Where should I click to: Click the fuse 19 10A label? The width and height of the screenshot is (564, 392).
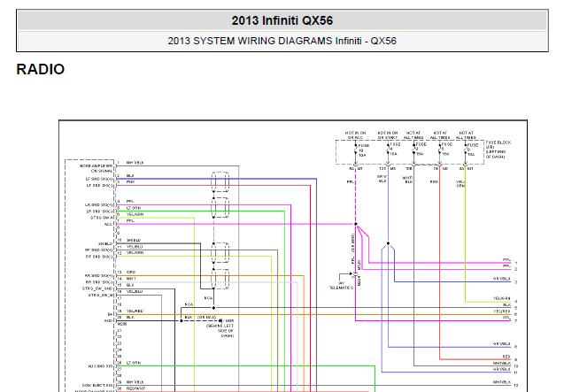pos(363,150)
